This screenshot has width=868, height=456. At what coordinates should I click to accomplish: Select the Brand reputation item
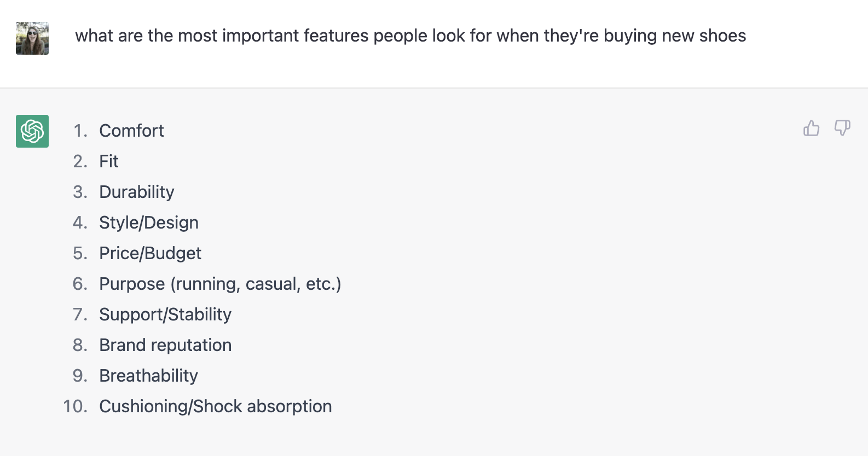click(x=165, y=345)
